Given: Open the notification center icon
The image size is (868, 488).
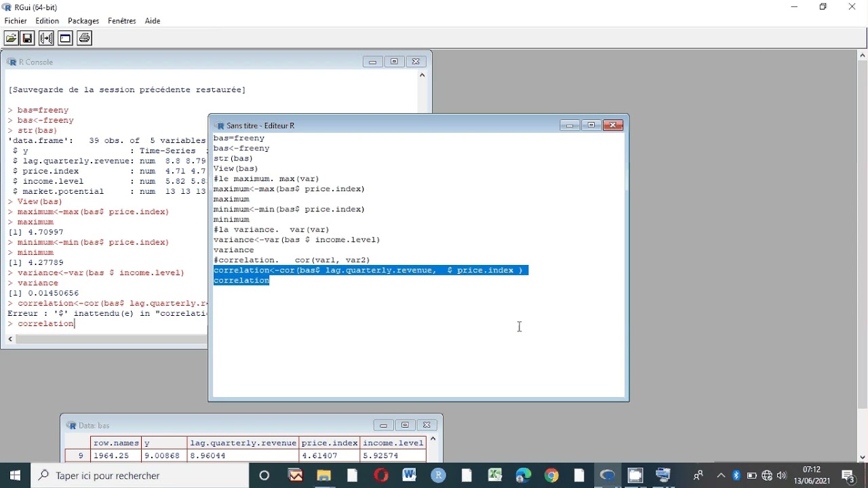Looking at the screenshot, I should click(848, 476).
